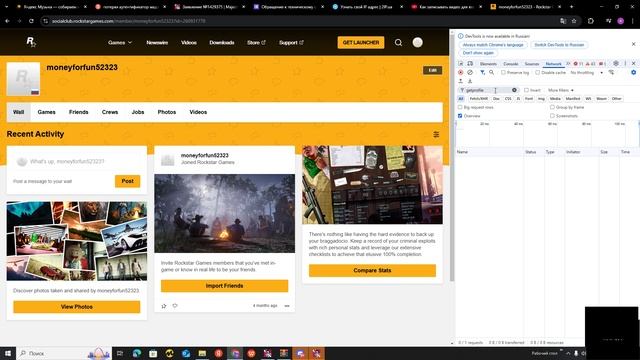Click the DevTools error count badge
The image size is (640, 360).
point(578,64)
